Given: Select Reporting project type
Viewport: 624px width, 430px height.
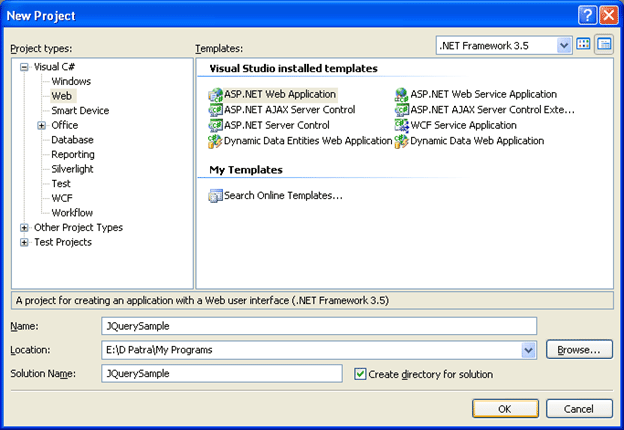Looking at the screenshot, I should point(73,155).
